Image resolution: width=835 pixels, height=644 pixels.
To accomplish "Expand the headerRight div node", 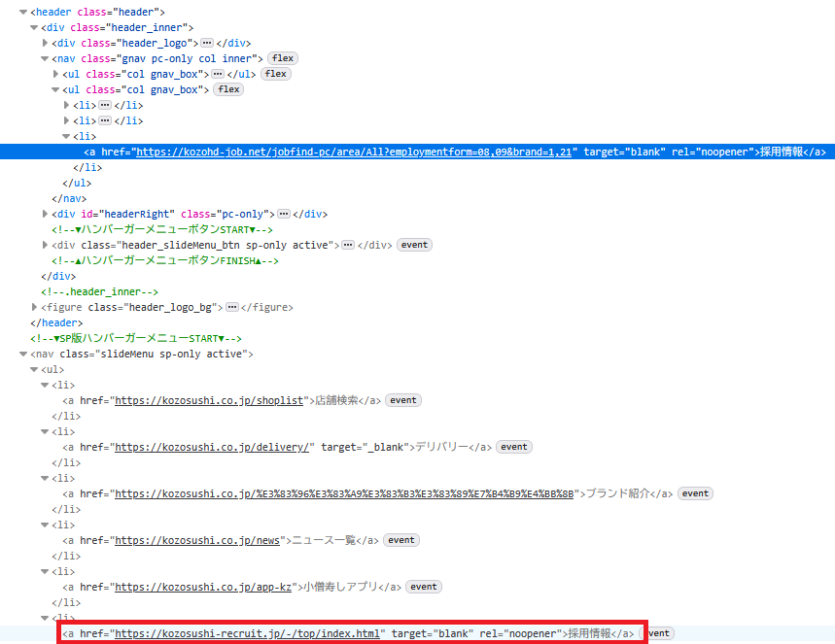I will pos(46,214).
